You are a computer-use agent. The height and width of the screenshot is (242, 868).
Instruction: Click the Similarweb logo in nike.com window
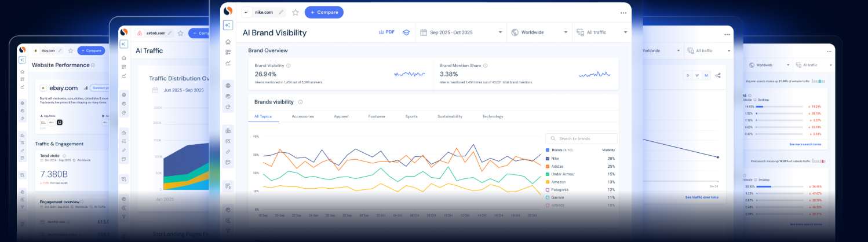coord(228,11)
